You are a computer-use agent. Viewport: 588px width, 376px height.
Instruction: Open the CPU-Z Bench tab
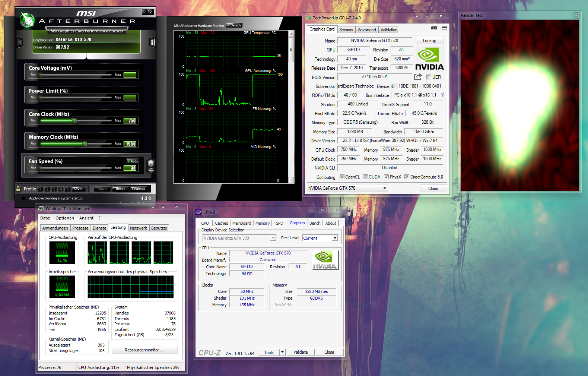(315, 223)
